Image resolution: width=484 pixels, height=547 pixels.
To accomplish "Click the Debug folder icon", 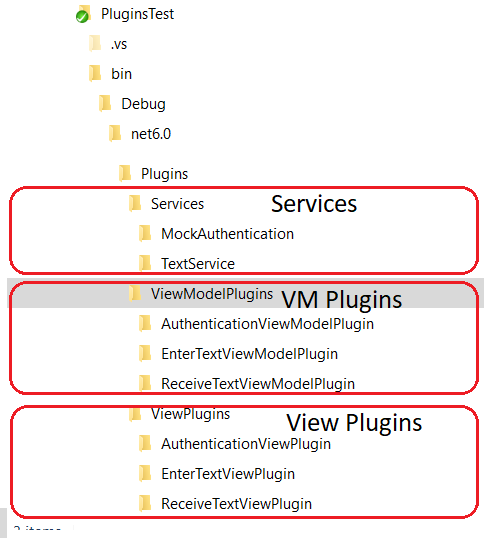I will 105,104.
